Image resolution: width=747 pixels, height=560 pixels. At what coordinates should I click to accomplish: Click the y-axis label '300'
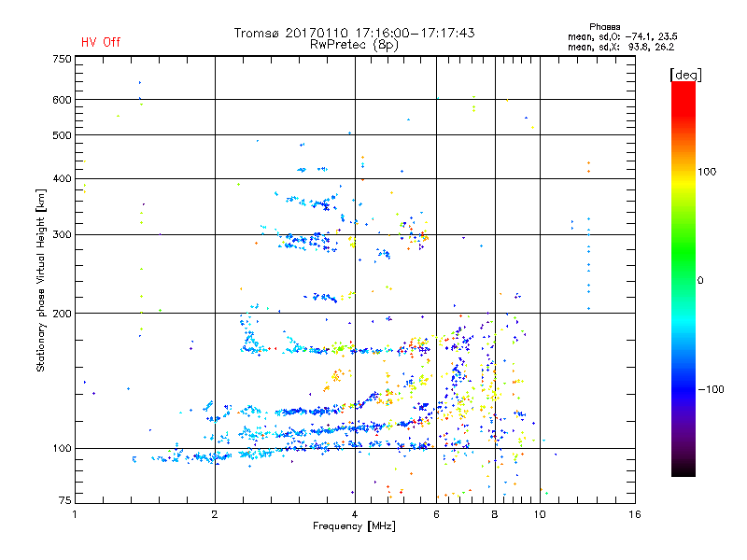point(62,235)
